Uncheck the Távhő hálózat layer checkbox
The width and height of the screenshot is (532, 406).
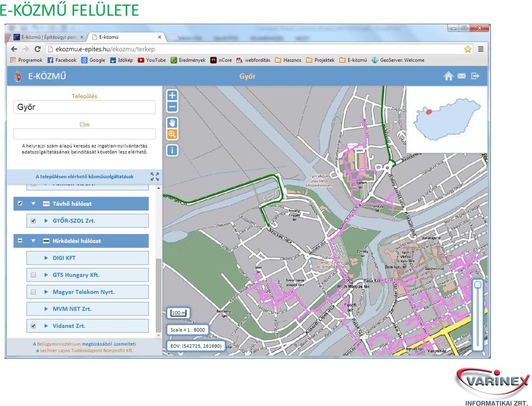20,203
